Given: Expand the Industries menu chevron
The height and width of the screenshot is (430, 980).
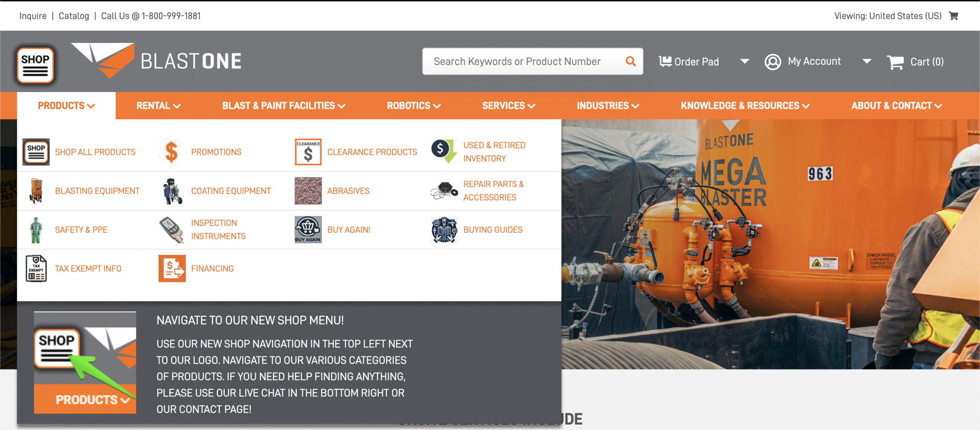Looking at the screenshot, I should pos(635,106).
